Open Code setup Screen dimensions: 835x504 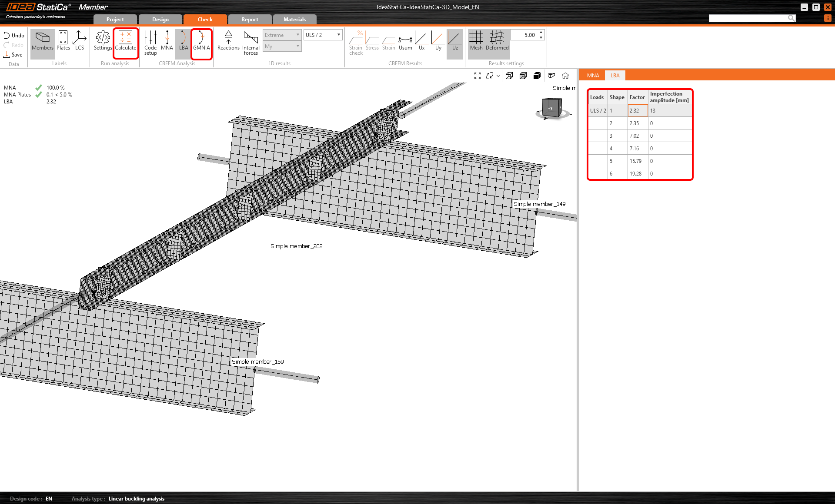[x=150, y=43]
